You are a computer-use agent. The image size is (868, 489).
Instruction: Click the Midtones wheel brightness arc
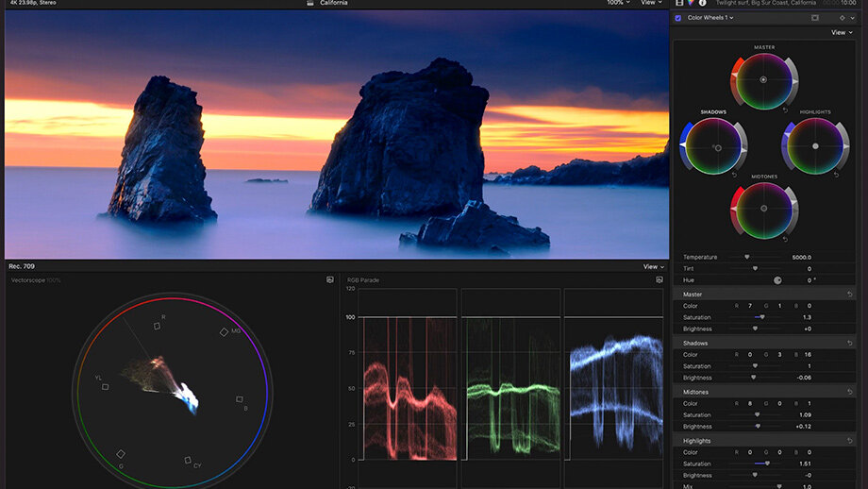[x=793, y=210]
